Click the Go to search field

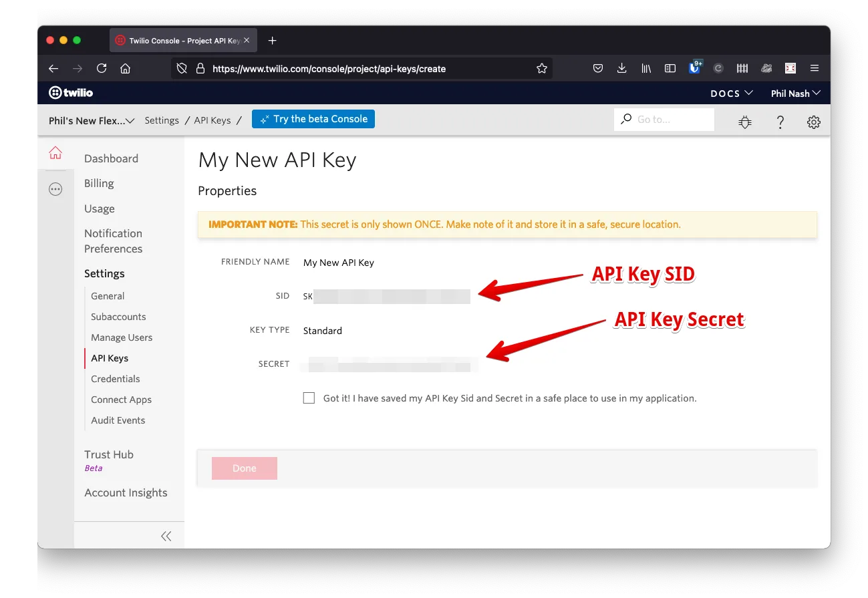(664, 120)
